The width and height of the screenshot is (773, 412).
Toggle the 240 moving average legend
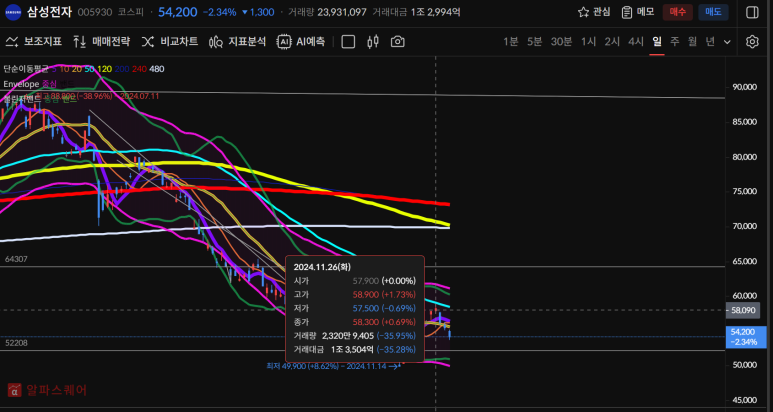tap(139, 69)
